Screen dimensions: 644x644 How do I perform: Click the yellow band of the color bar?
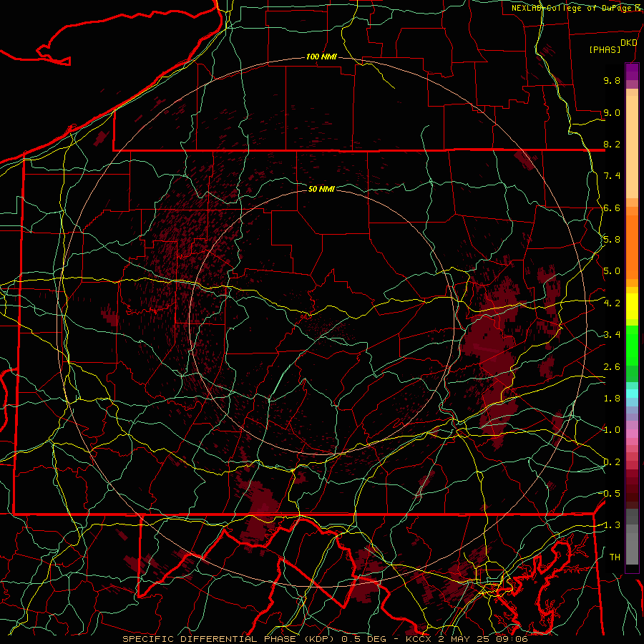tap(632, 306)
